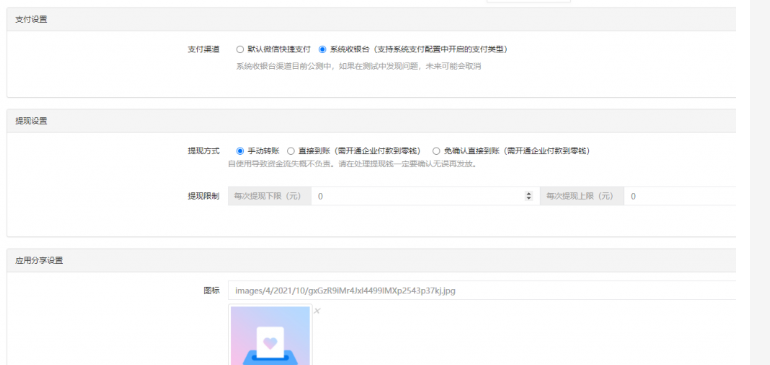
Task: Click the stepper arrows on 提现下限 field
Action: (x=529, y=196)
